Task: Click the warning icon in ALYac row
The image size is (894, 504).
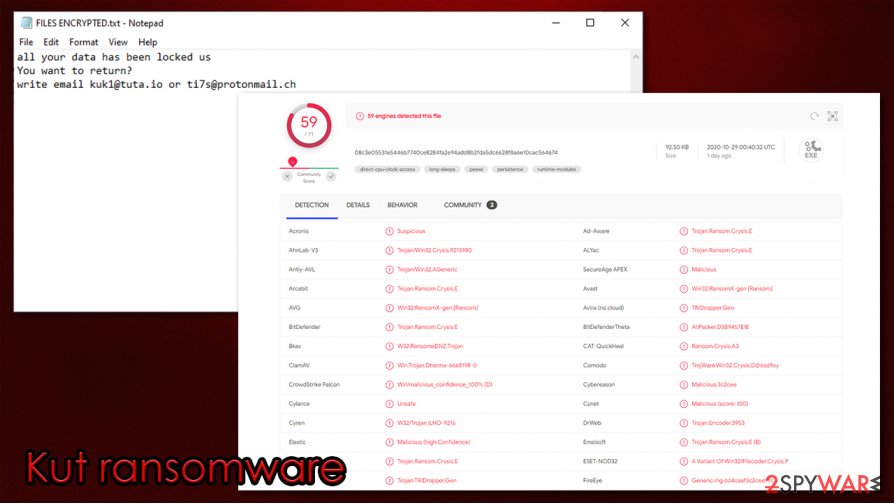Action: (x=684, y=250)
